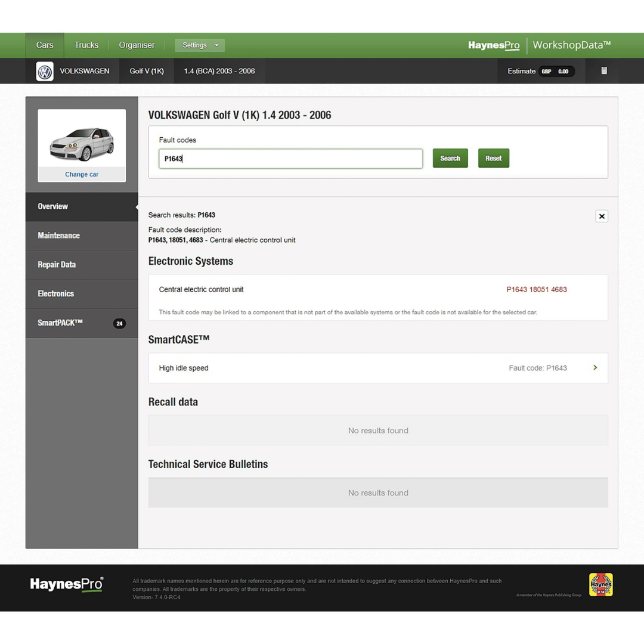Open the High idle speed chevron arrow

tap(595, 367)
